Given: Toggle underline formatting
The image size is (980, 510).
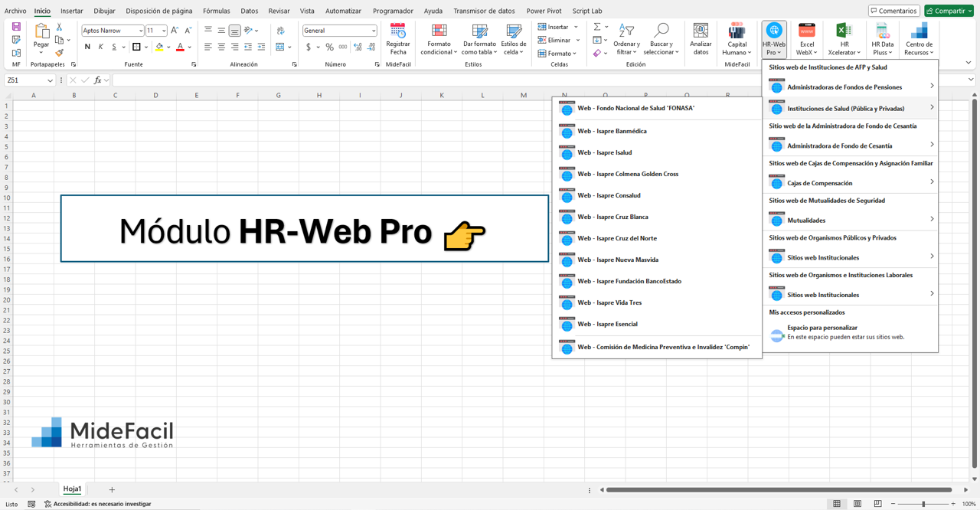Looking at the screenshot, I should (x=114, y=47).
